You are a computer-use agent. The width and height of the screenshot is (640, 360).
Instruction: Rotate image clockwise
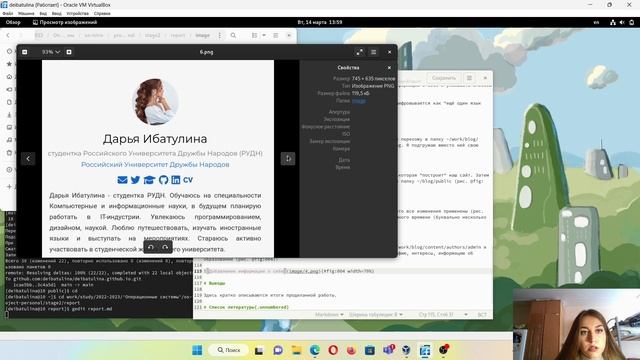click(165, 247)
